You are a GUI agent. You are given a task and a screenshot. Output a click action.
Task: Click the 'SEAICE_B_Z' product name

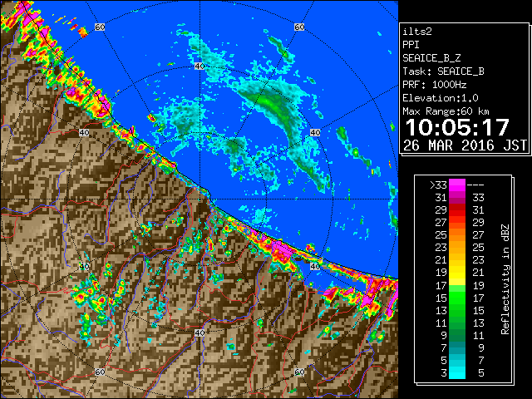pyautogui.click(x=431, y=58)
